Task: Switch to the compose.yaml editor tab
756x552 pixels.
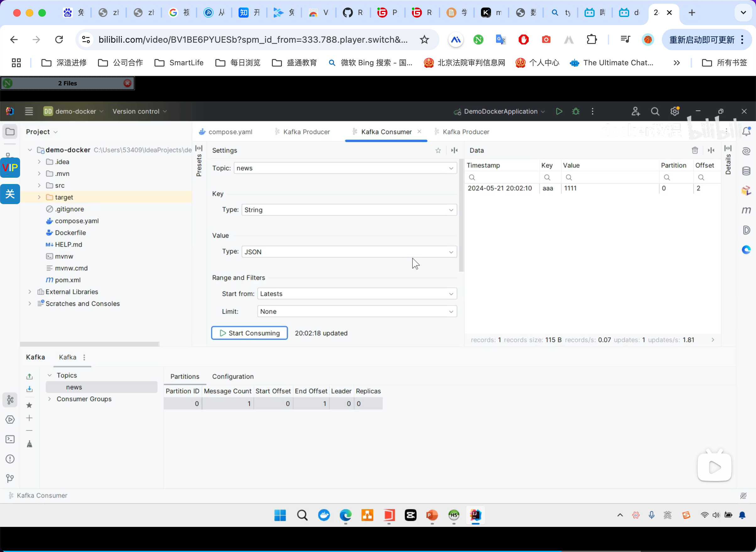Action: pyautogui.click(x=230, y=132)
